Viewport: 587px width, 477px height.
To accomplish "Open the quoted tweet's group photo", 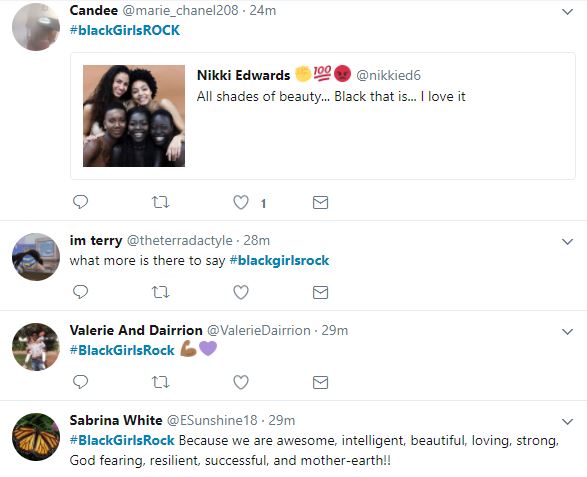I will (134, 116).
